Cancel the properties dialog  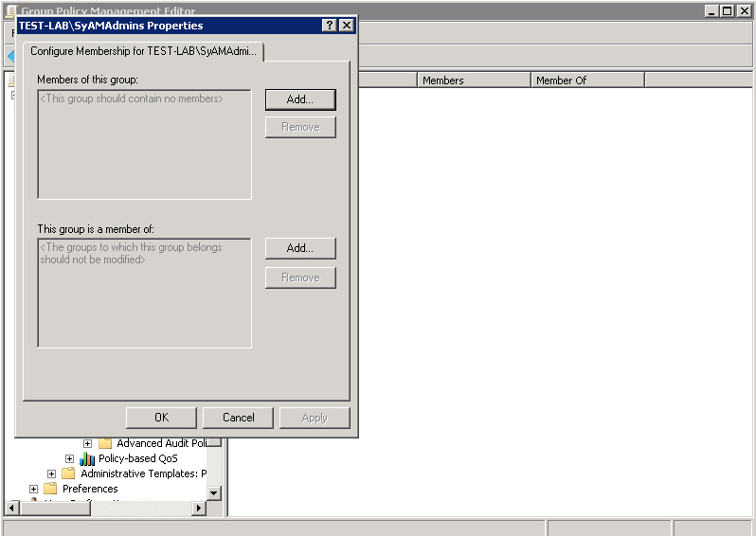tap(239, 418)
